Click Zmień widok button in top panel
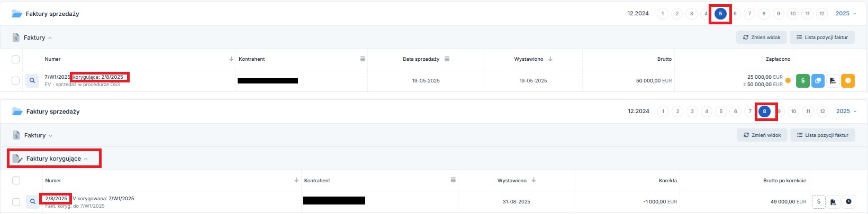868x214 pixels. [762, 38]
